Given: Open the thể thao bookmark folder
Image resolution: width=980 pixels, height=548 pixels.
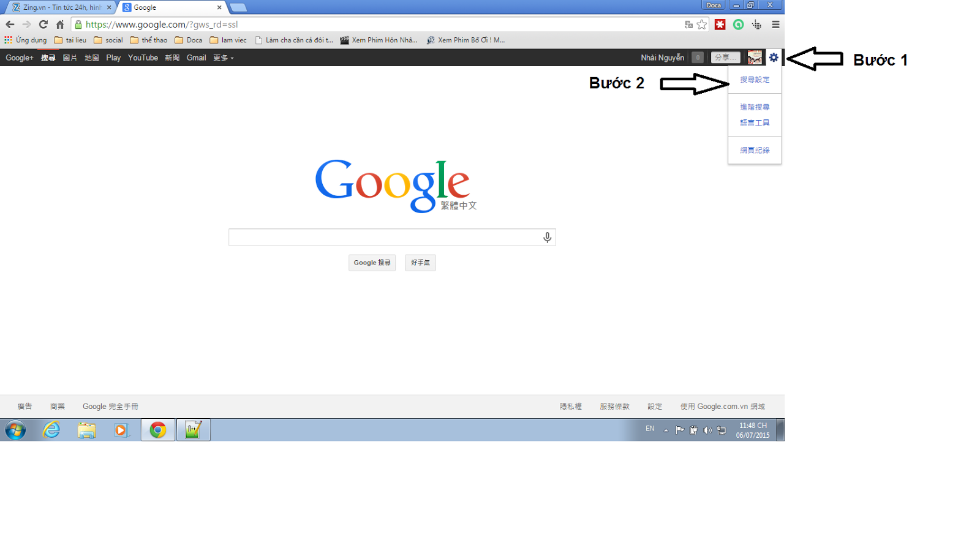Looking at the screenshot, I should pos(149,40).
